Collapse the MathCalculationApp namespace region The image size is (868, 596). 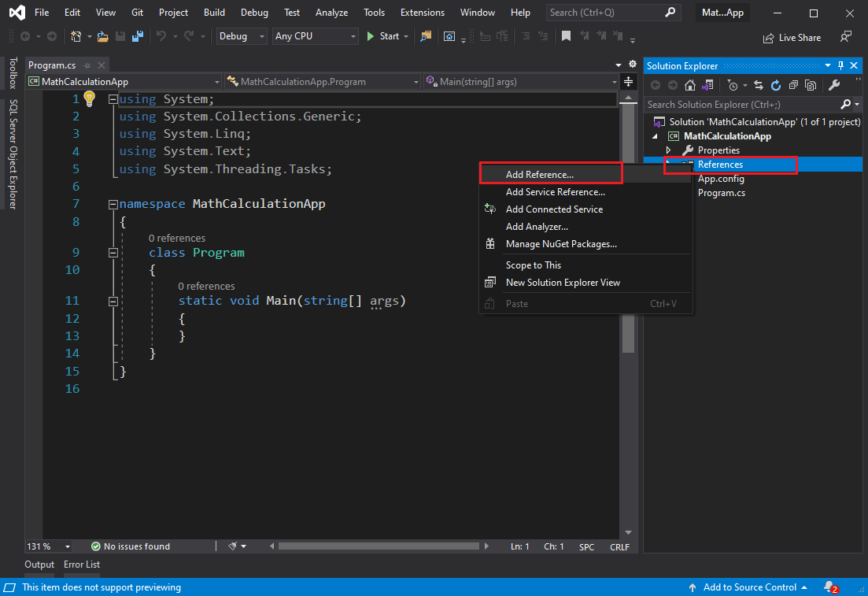(x=113, y=203)
